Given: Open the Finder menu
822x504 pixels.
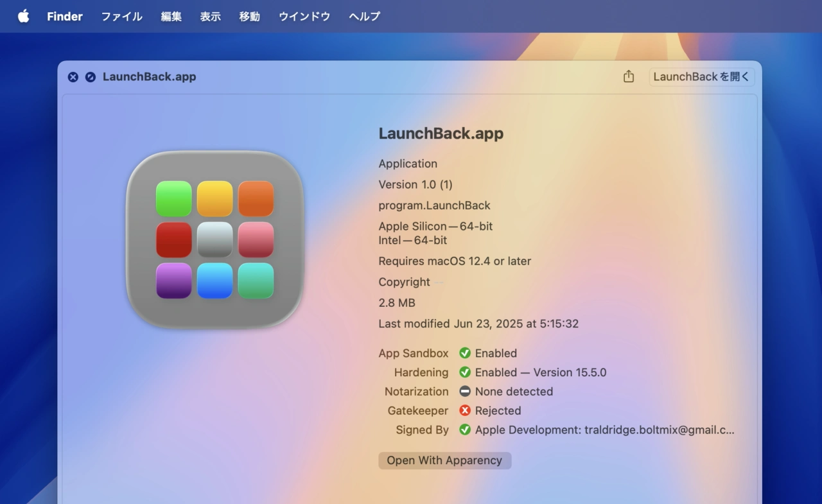Looking at the screenshot, I should pyautogui.click(x=65, y=17).
